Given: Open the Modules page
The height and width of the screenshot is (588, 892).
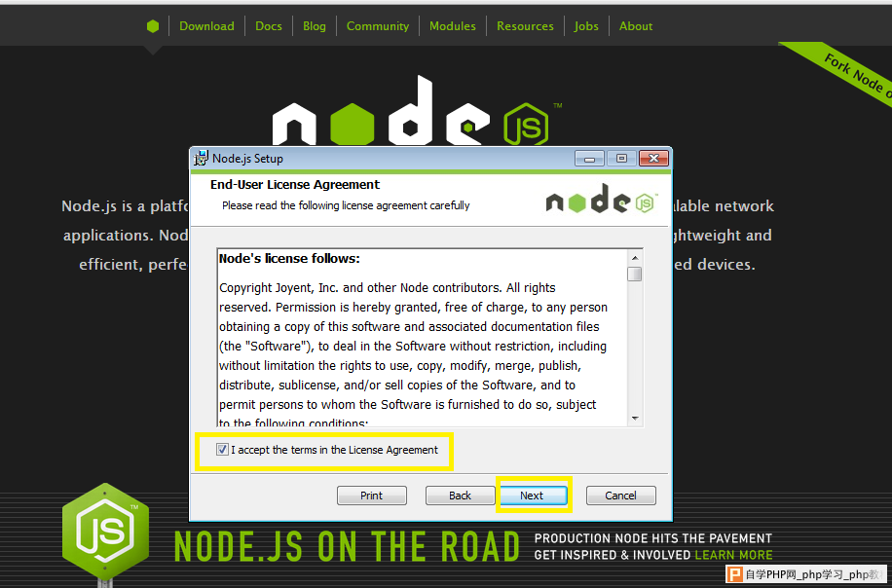Looking at the screenshot, I should pyautogui.click(x=452, y=26).
